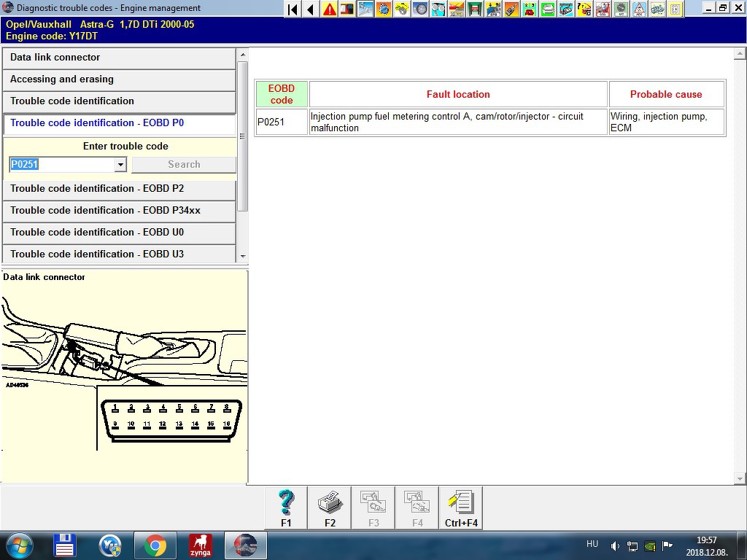Open floppy disk taskbar icon
The image size is (747, 560).
point(65,545)
